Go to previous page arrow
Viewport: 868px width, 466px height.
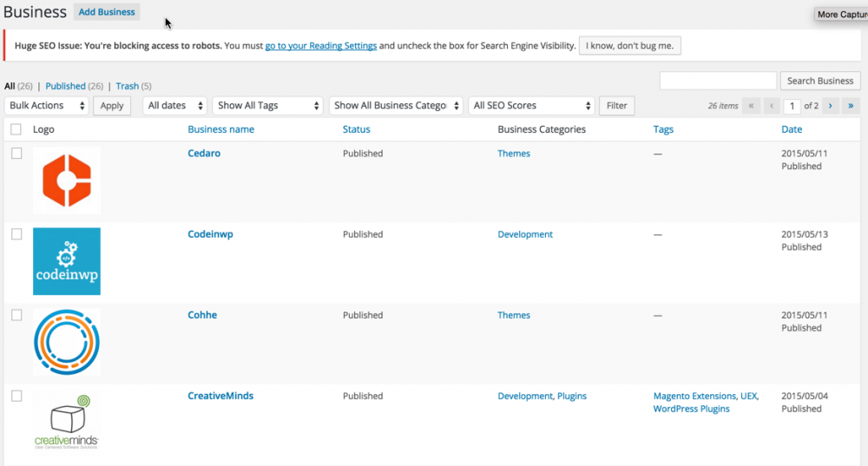coord(771,106)
